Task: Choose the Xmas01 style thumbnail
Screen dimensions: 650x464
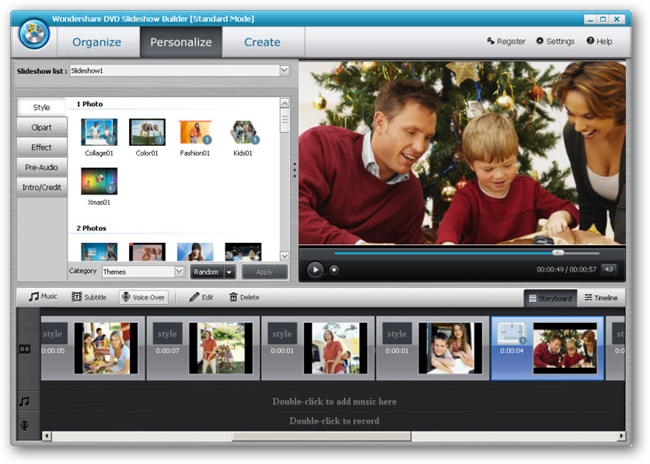Action: (x=99, y=181)
